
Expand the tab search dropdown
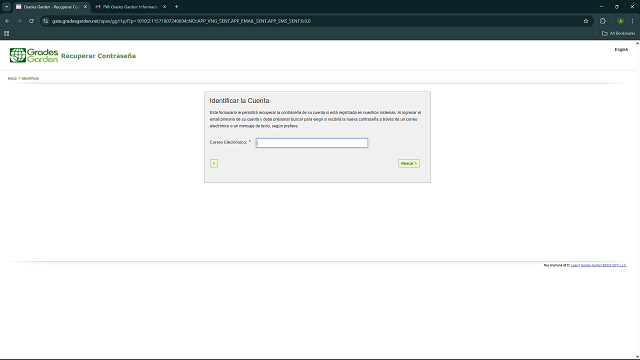pos(7,7)
